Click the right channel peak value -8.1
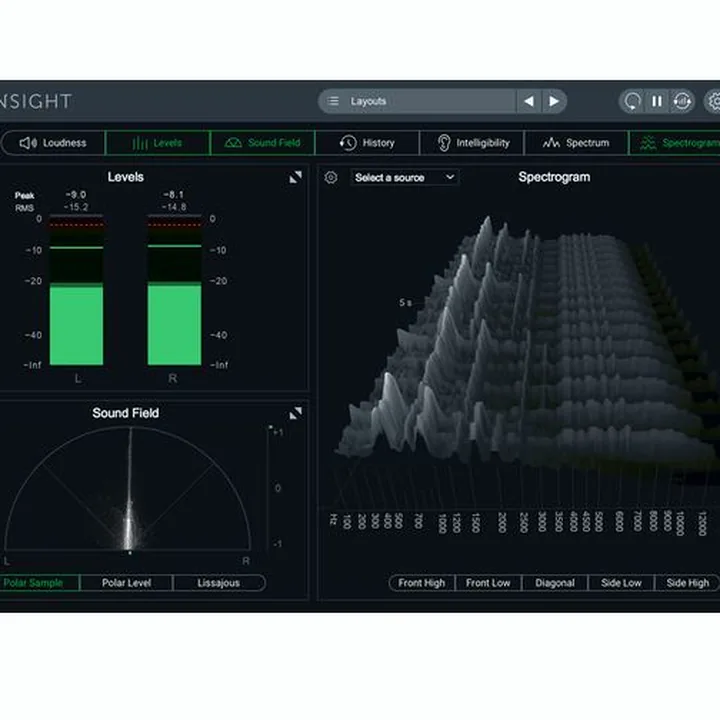The height and width of the screenshot is (720, 720). (173, 195)
